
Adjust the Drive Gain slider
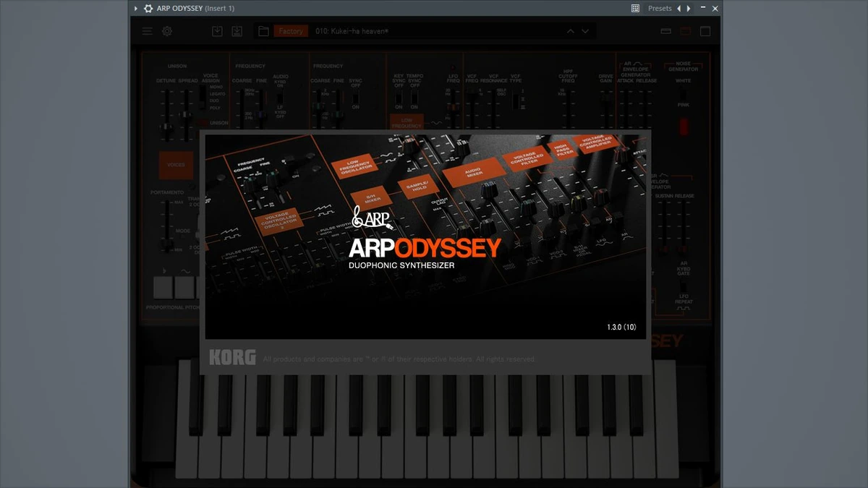click(605, 108)
